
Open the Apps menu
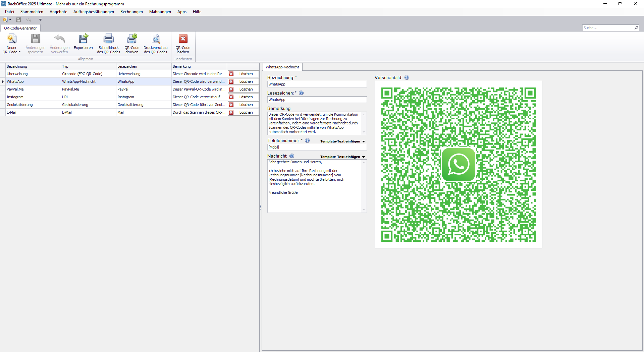pos(182,12)
